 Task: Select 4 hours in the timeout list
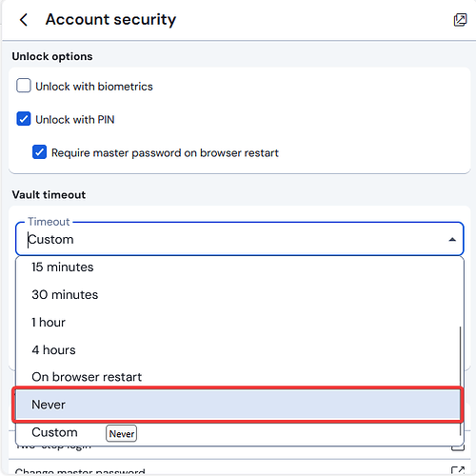[240, 349]
